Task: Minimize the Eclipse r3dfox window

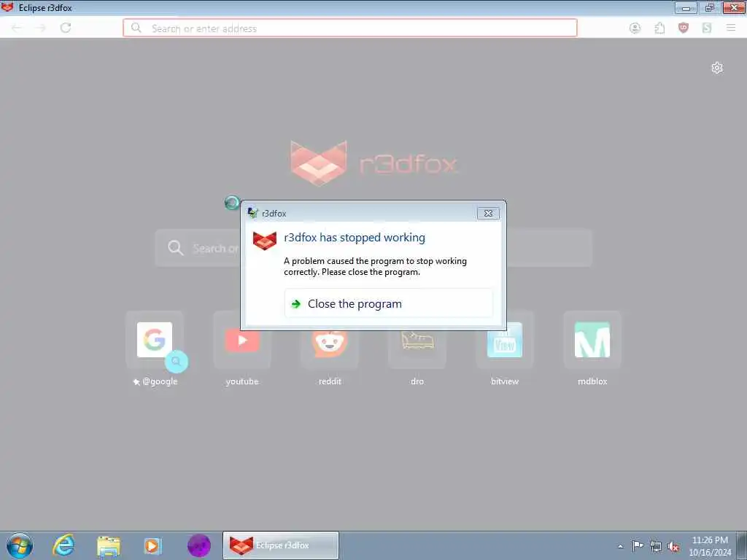Action: coord(686,7)
